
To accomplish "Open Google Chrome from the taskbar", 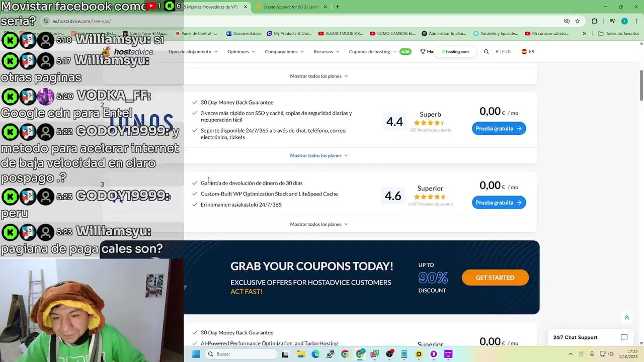I will [345, 354].
